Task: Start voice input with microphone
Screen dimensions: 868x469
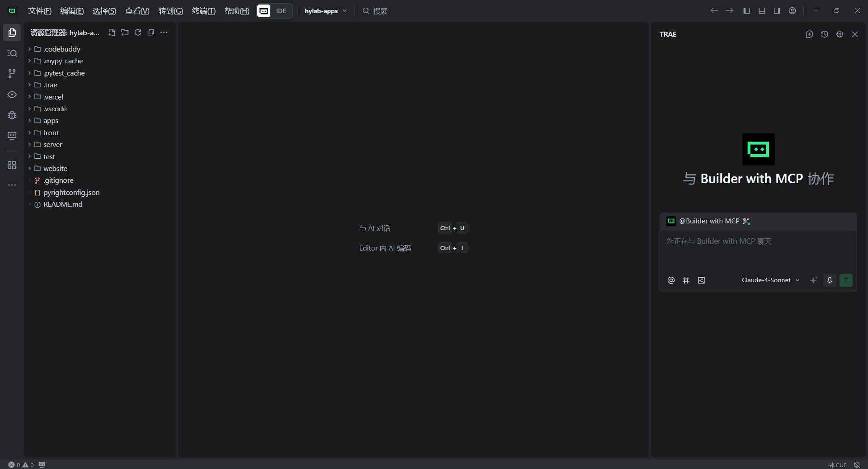Action: (x=830, y=280)
